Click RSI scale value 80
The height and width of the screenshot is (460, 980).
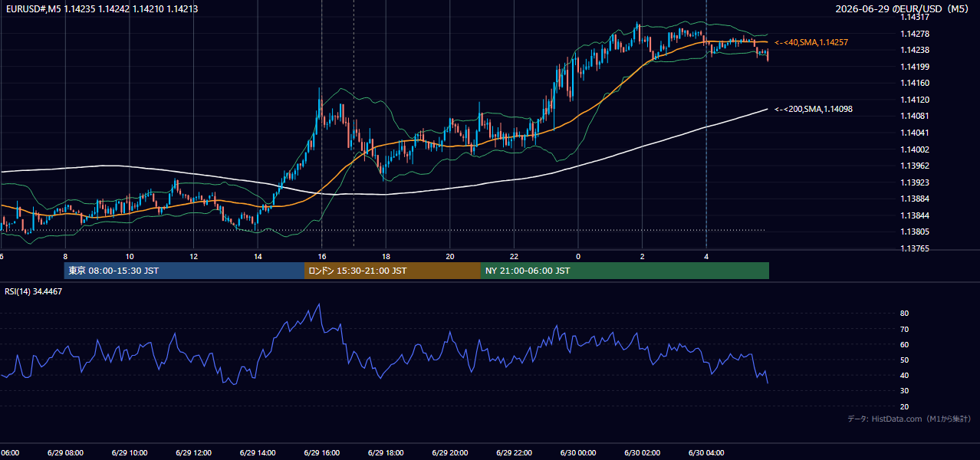coord(904,314)
